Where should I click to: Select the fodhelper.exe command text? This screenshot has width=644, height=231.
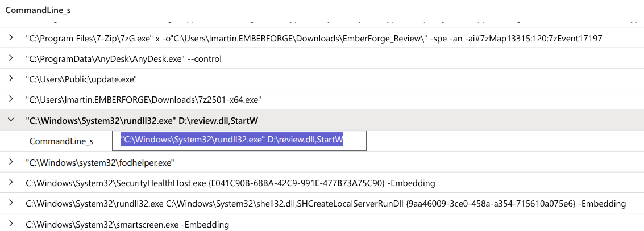[x=100, y=163]
